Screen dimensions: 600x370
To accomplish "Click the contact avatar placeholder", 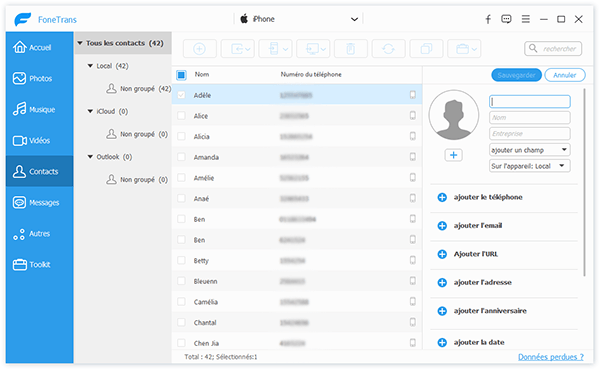I will pyautogui.click(x=454, y=115).
